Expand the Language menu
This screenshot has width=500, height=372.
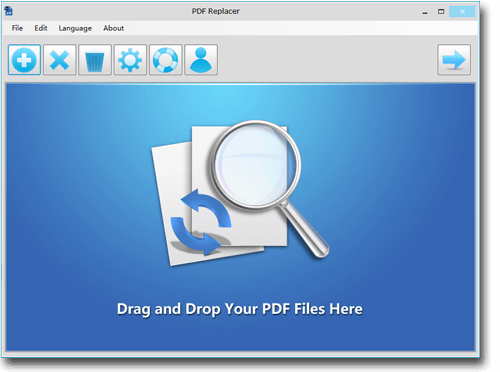(75, 28)
